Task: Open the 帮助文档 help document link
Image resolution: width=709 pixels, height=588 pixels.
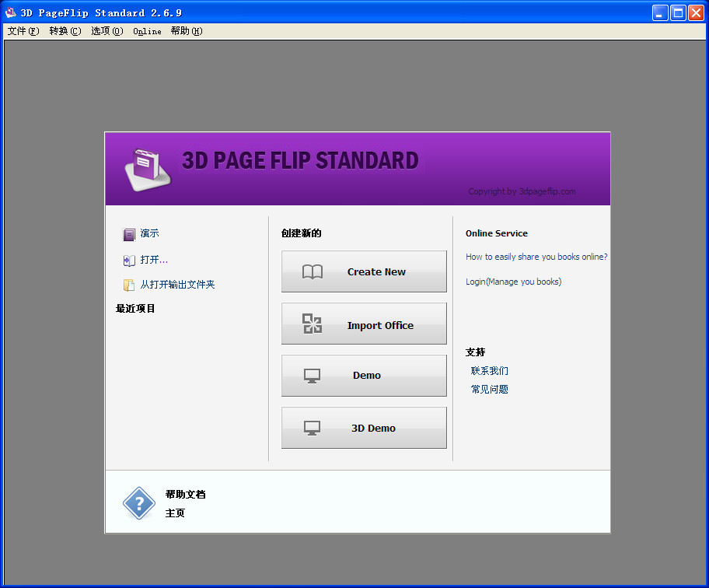Action: point(185,495)
